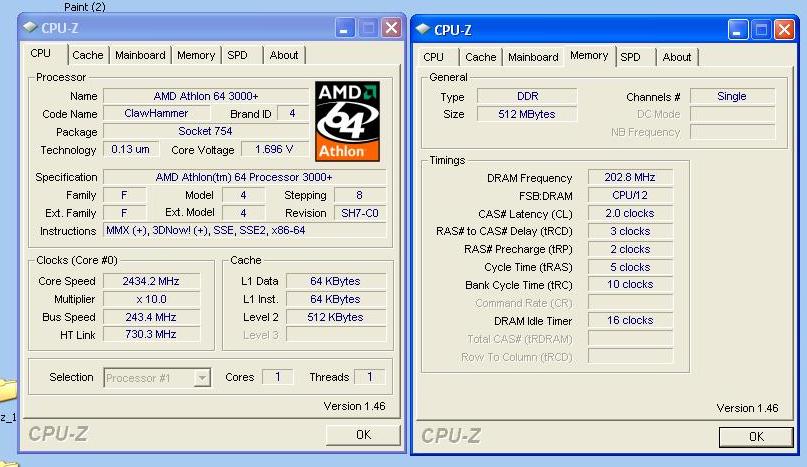The width and height of the screenshot is (807, 467).
Task: Click the Instructions list MMX, 3DNow!, SSE
Action: 244,230
